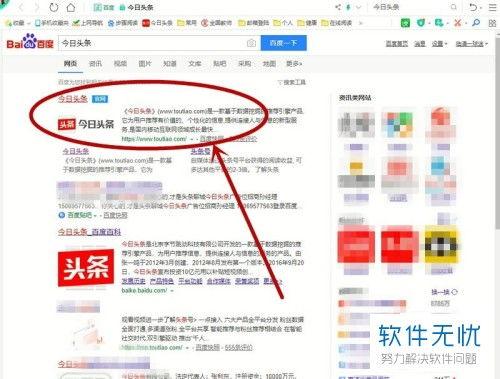Open the 搜索工具 filter
The image size is (500, 379).
tap(292, 82)
